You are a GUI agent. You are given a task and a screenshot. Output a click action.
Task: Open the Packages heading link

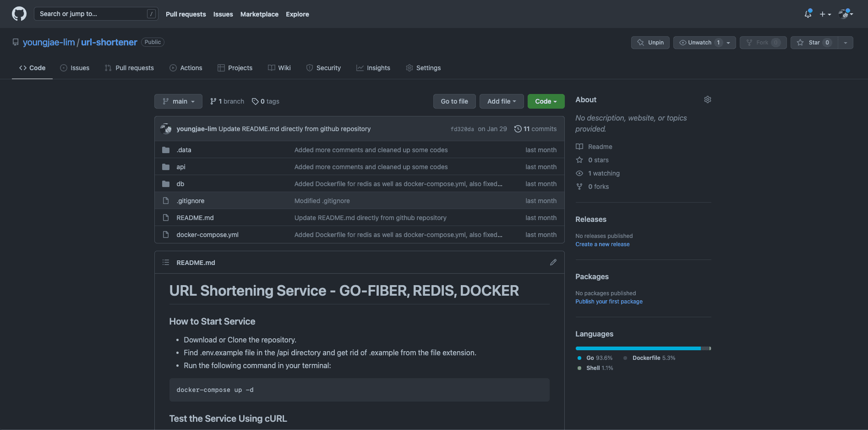point(592,277)
